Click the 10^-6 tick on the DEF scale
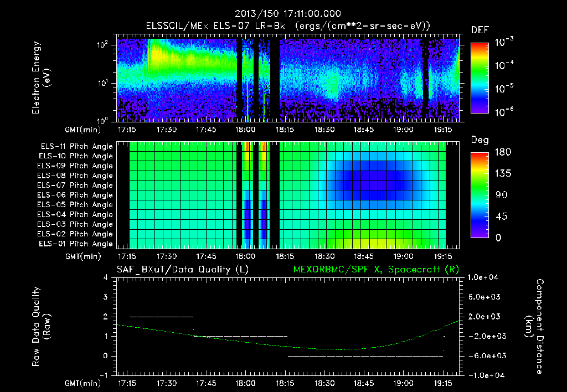Viewport: 567px width, 392px height. pos(504,112)
